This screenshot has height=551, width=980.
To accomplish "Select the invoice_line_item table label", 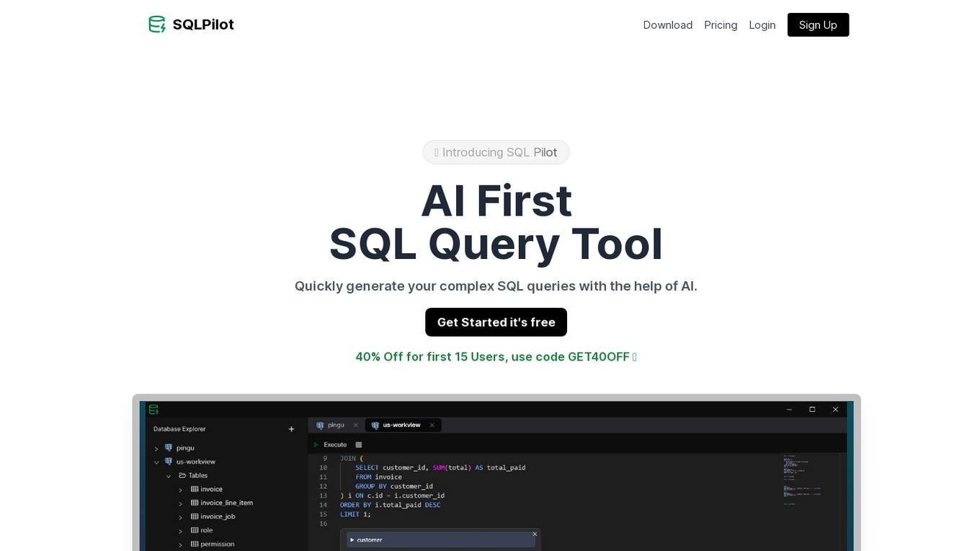I will pyautogui.click(x=227, y=503).
